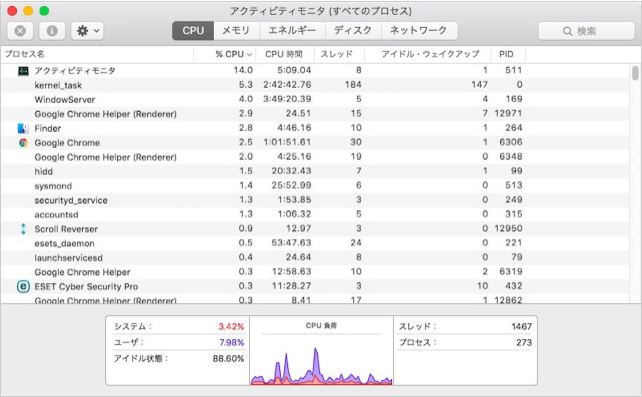Select the kernel_task process row
The width and height of the screenshot is (642, 397).
(315, 85)
